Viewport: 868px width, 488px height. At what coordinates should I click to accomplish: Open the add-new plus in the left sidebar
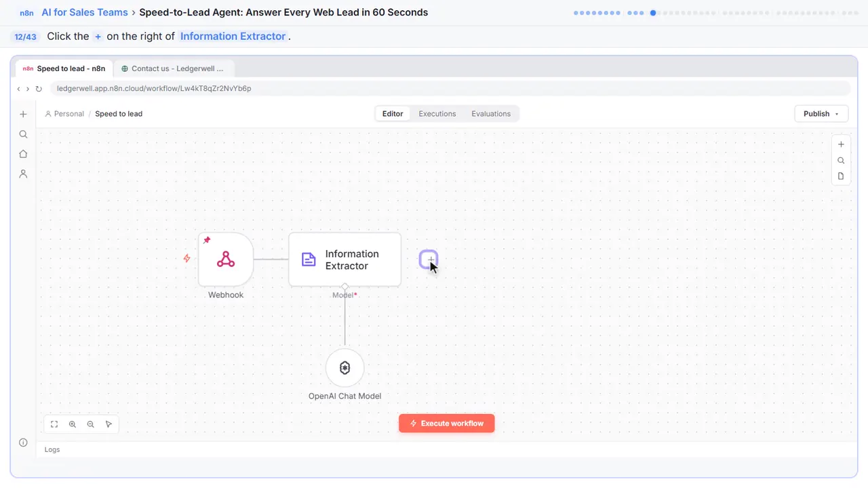point(23,115)
